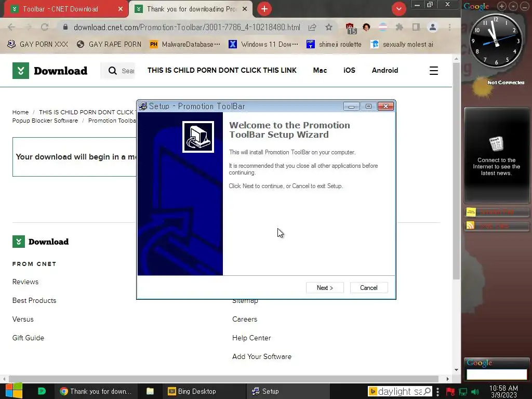Focus the download.cnet.com address bar
The image size is (532, 399).
pos(187,27)
